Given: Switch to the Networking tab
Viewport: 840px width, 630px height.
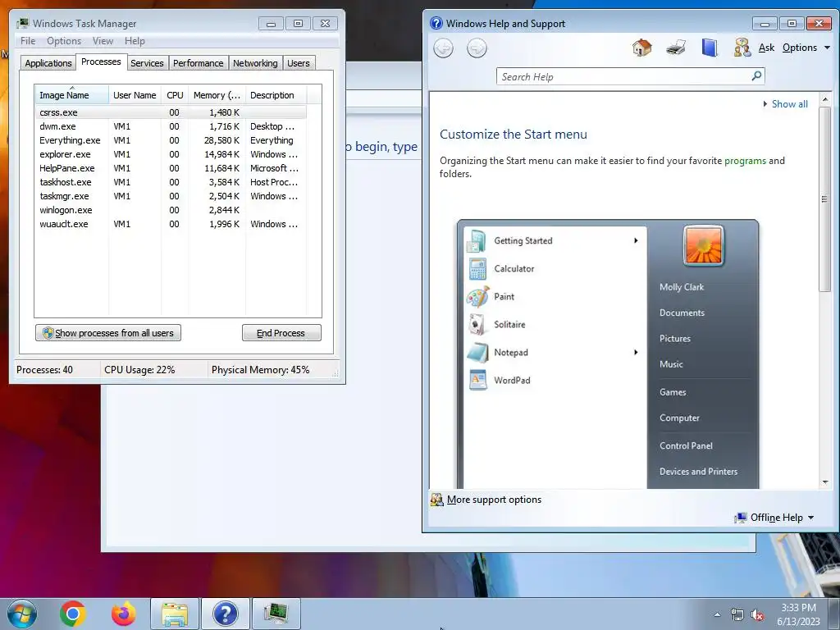Looking at the screenshot, I should coord(255,63).
